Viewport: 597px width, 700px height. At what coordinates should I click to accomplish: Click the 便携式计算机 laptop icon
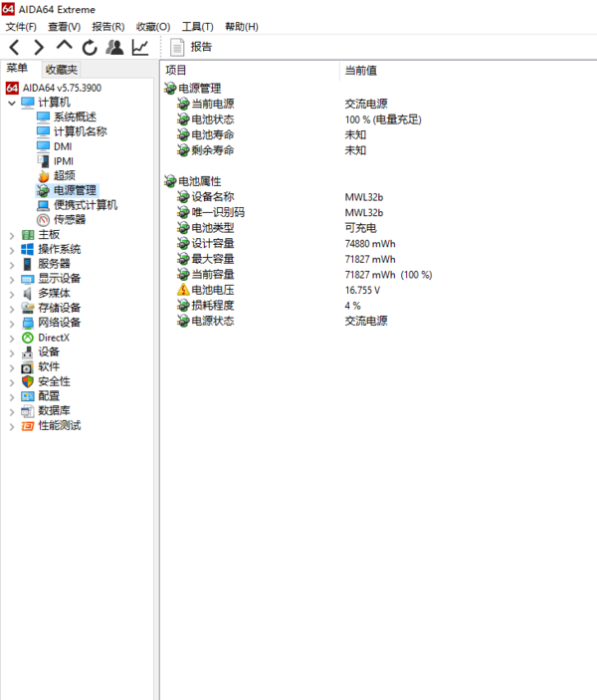click(43, 205)
